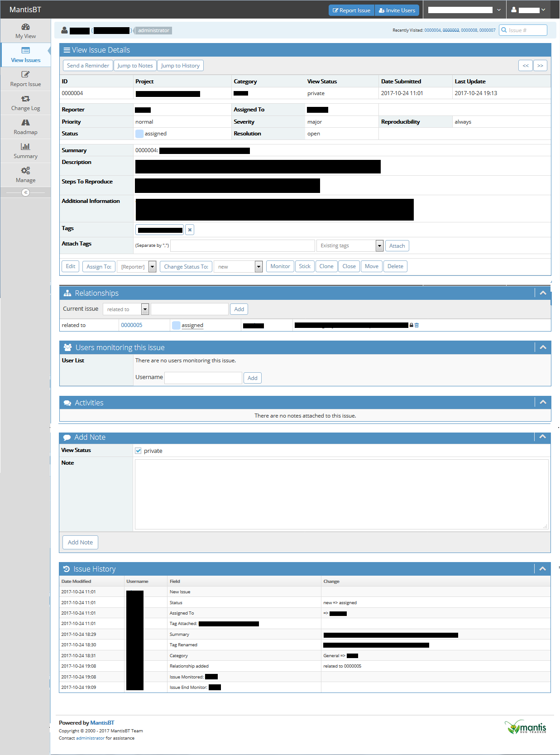Open My View dashboard icon
Viewport: 560px width, 755px height.
tap(25, 27)
